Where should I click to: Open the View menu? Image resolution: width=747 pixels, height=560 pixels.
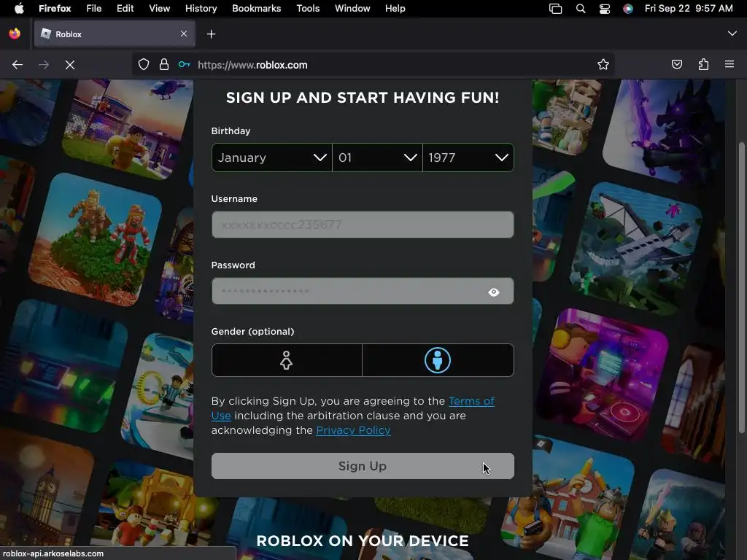tap(159, 8)
